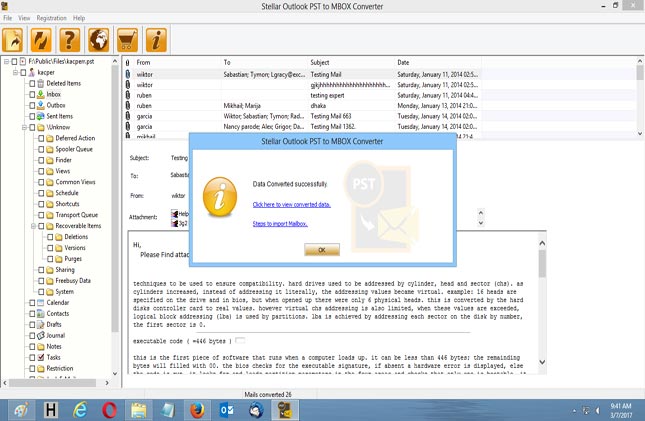Click the 'Click here to view converted data' link
This screenshot has height=421, width=645.
click(292, 205)
